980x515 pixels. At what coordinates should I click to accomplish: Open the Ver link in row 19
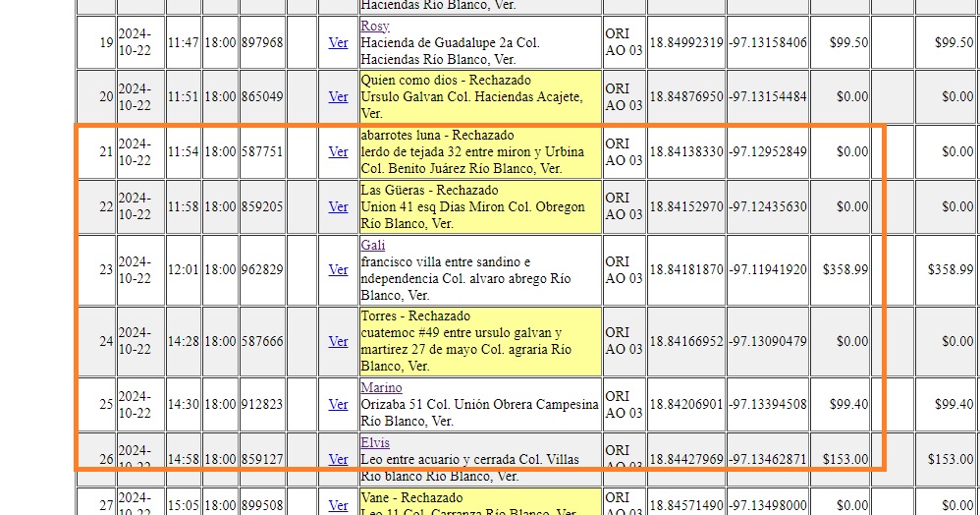coord(338,42)
